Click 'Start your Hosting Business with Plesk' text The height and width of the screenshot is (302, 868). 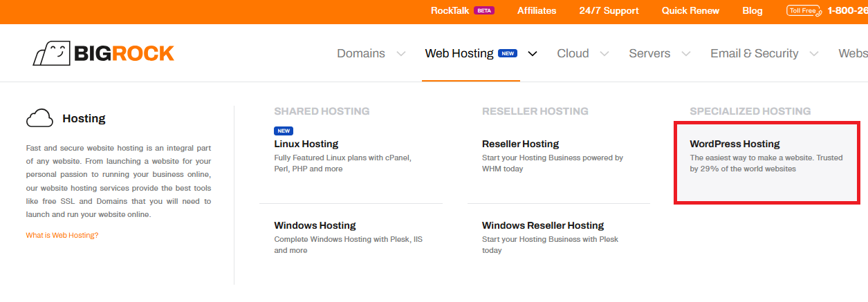point(551,245)
